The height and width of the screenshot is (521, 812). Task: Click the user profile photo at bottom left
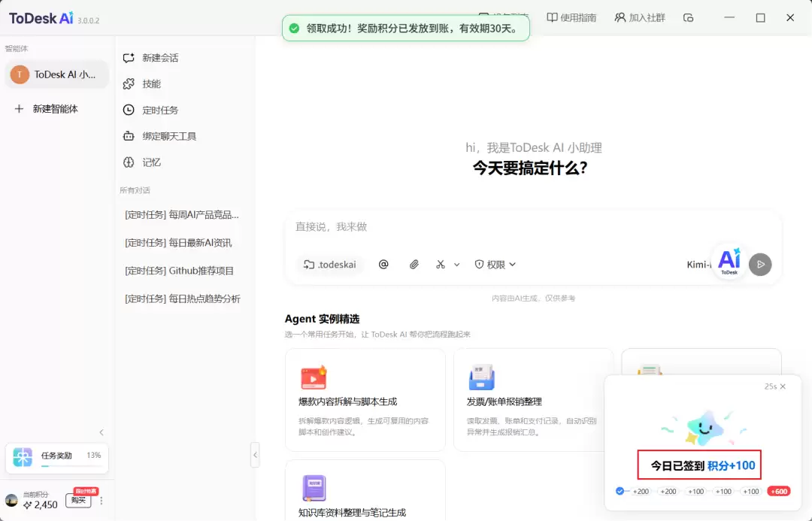coord(11,500)
